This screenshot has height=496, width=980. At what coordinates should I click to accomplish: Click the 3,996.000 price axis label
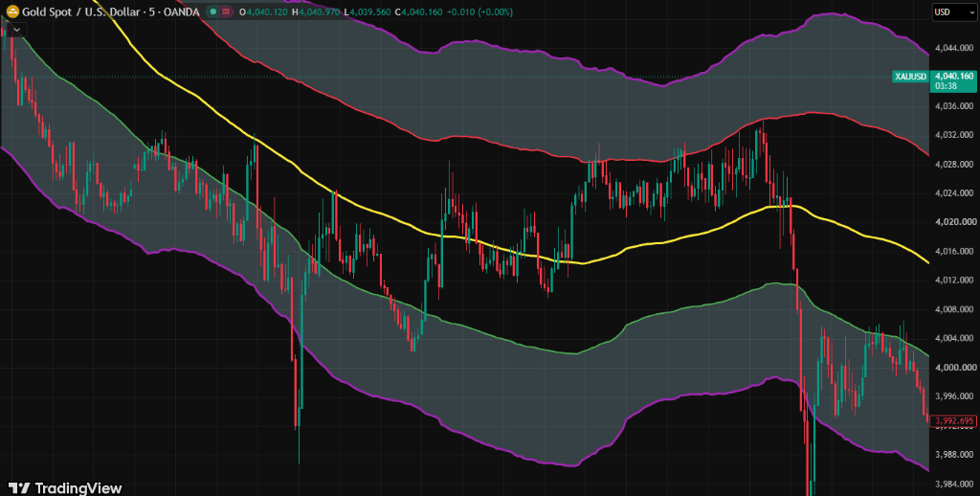click(x=954, y=396)
